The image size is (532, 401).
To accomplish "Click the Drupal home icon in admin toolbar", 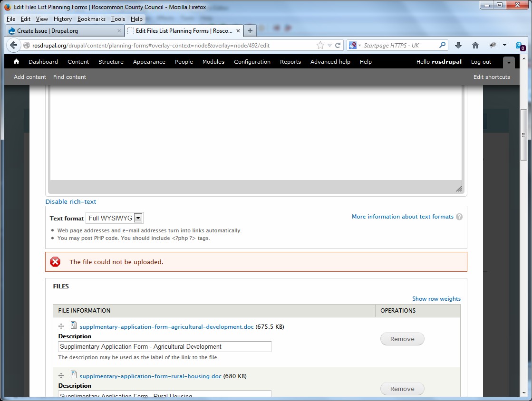I will tap(16, 61).
